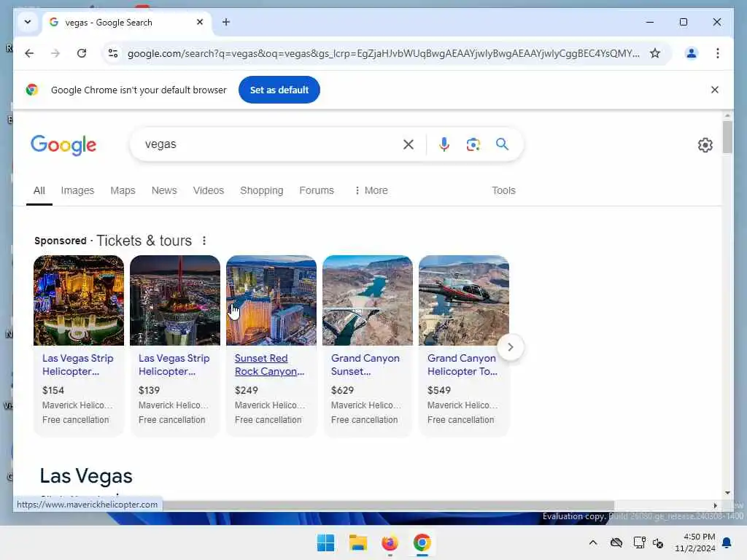Image resolution: width=747 pixels, height=560 pixels.
Task: Click the horizontal scrollbar right arrow
Action: click(715, 506)
